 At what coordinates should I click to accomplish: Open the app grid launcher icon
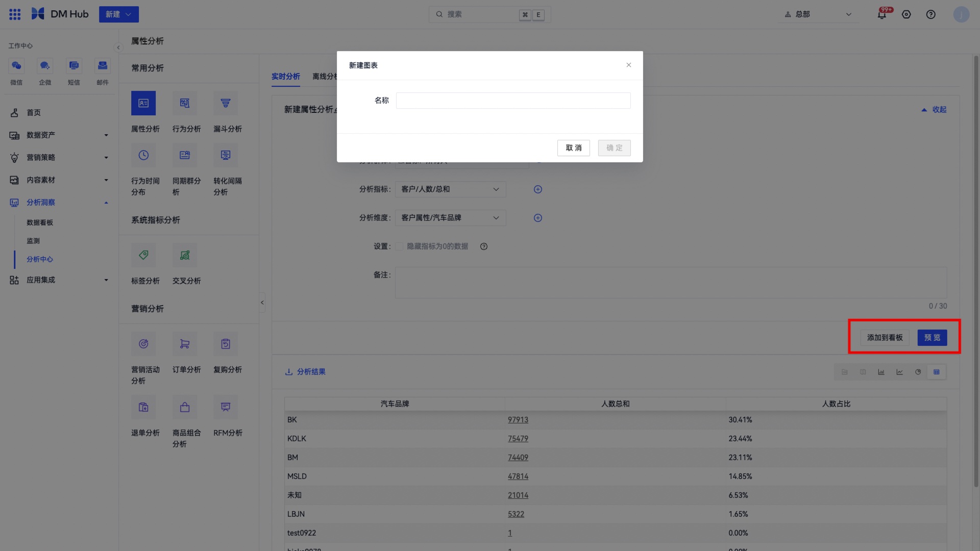(15, 14)
